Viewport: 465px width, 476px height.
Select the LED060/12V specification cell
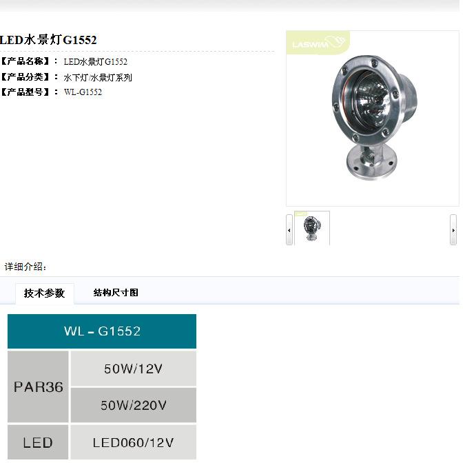pos(134,442)
